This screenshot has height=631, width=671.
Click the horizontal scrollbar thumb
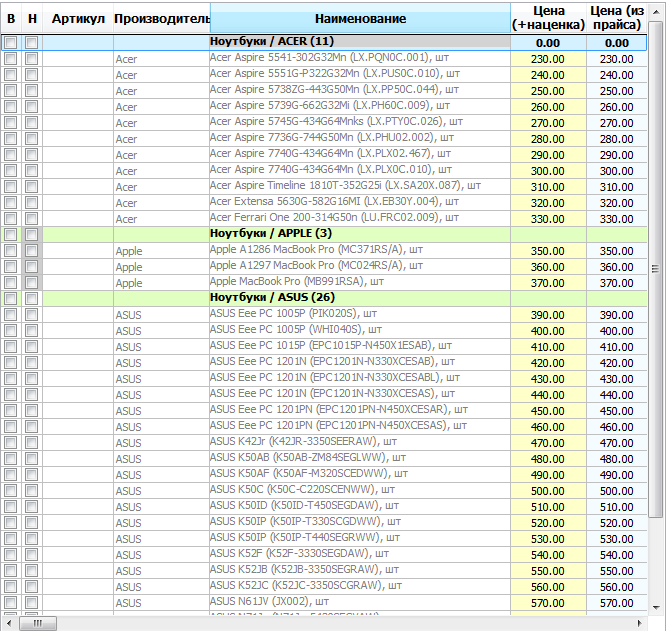(38, 623)
